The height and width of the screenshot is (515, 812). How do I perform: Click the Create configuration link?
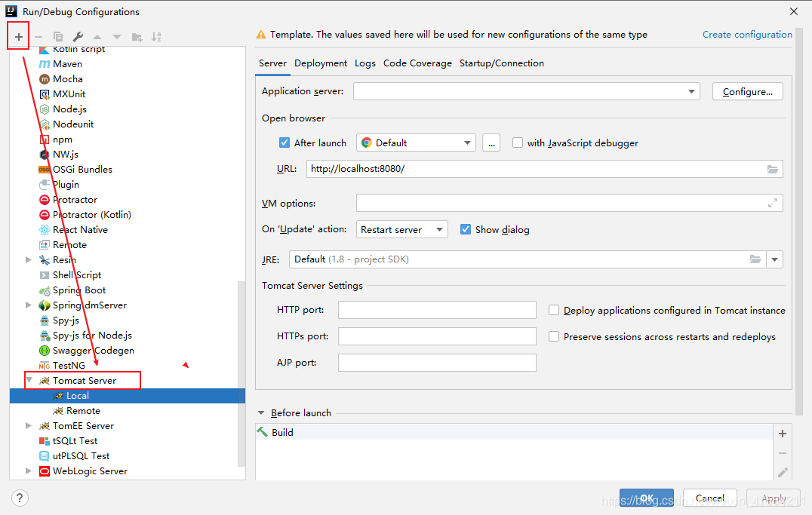coord(747,35)
